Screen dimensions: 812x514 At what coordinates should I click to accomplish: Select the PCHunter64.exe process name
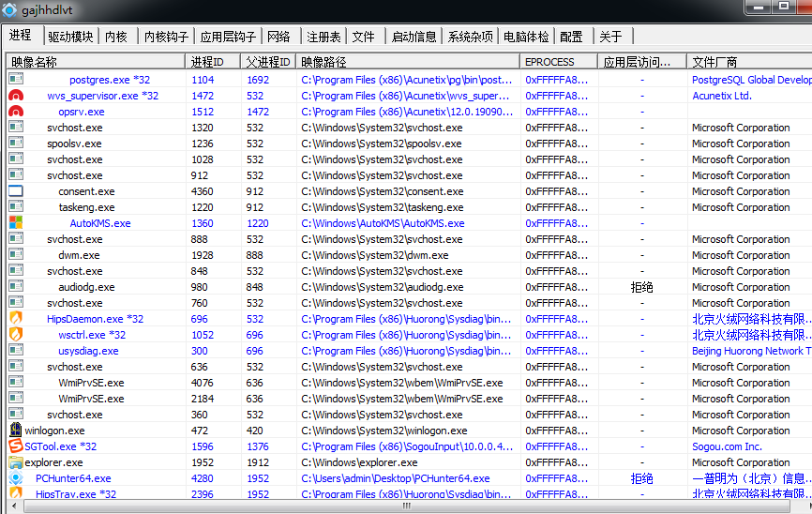point(73,478)
